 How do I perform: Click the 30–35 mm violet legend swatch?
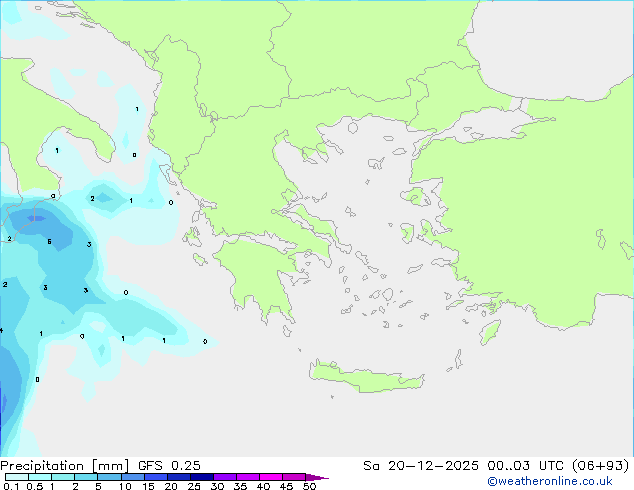(225, 477)
